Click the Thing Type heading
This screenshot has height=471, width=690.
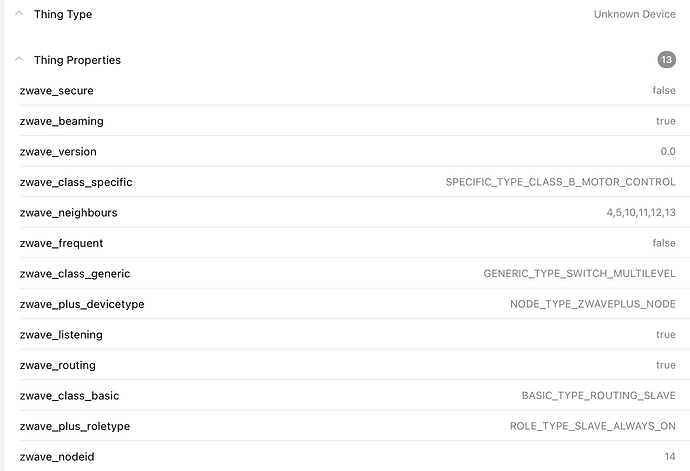[x=63, y=14]
